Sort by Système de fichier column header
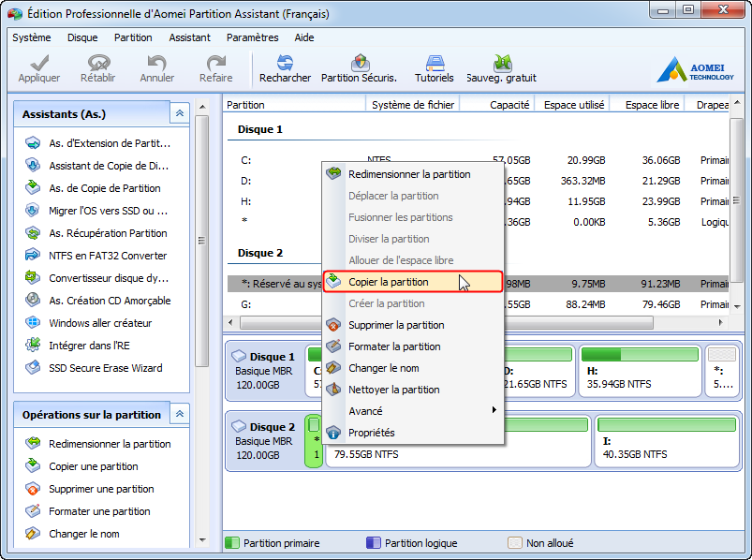The height and width of the screenshot is (560, 752). [x=413, y=105]
